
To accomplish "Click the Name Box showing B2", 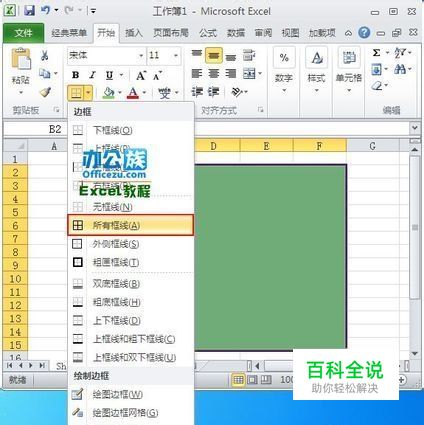I will click(x=35, y=129).
